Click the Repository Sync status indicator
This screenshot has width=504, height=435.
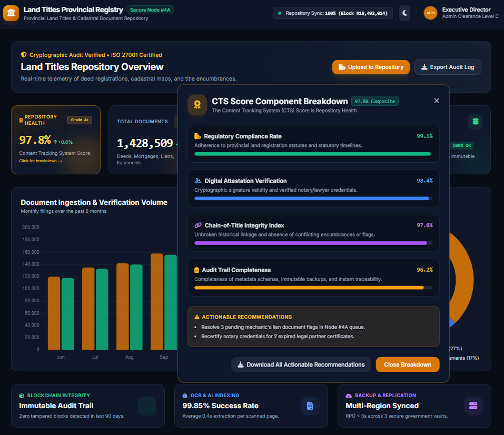[333, 13]
